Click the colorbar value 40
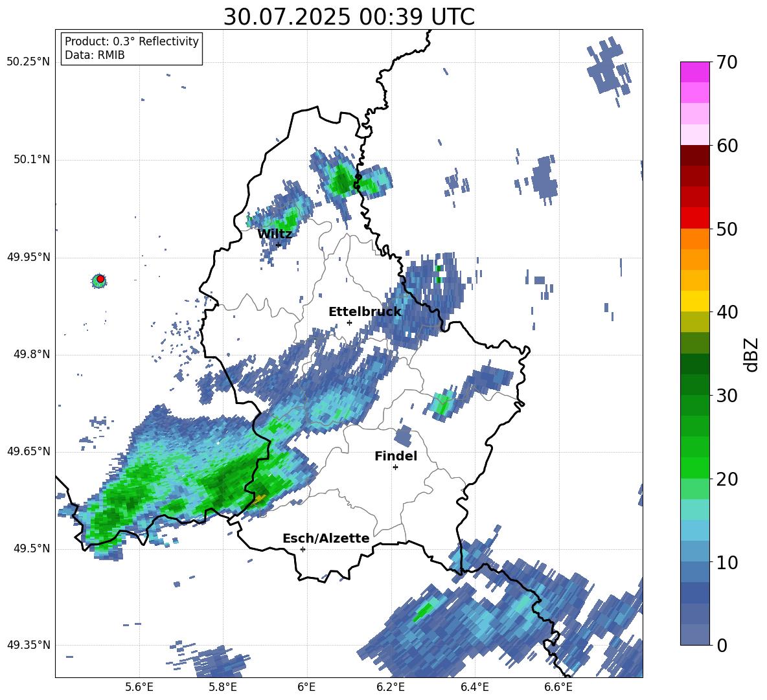Viewport: 767px width, 700px height. pos(727,312)
